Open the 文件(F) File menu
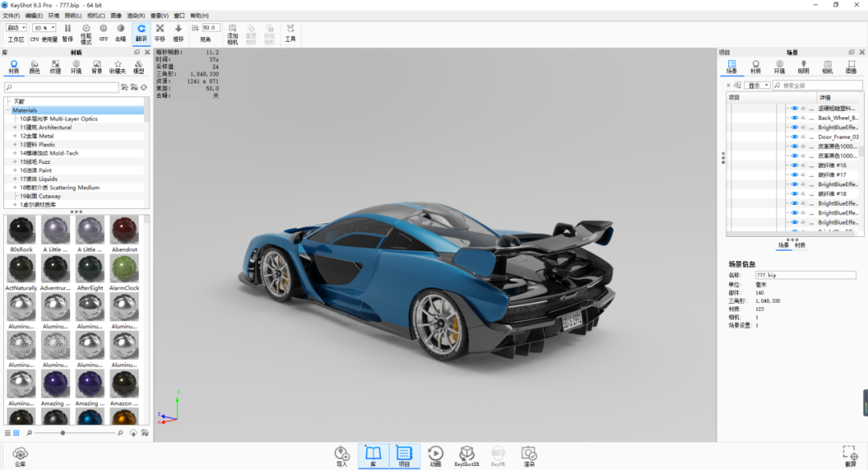 point(11,15)
